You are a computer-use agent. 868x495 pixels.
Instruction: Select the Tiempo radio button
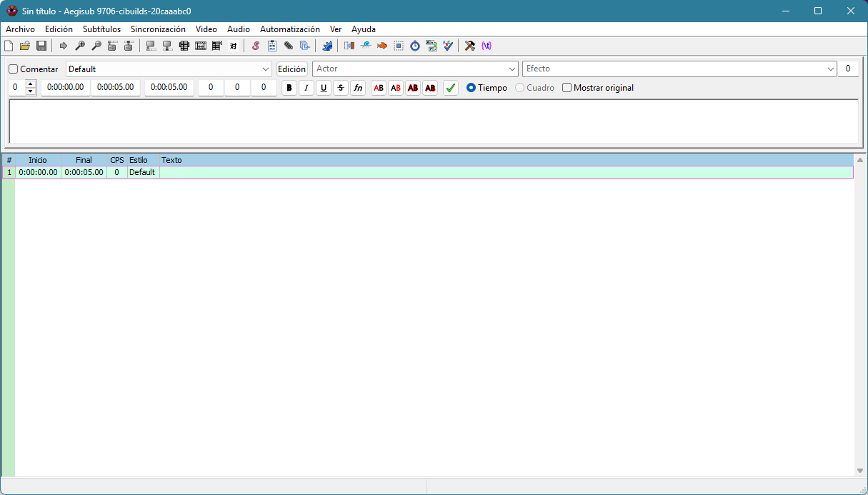(471, 88)
